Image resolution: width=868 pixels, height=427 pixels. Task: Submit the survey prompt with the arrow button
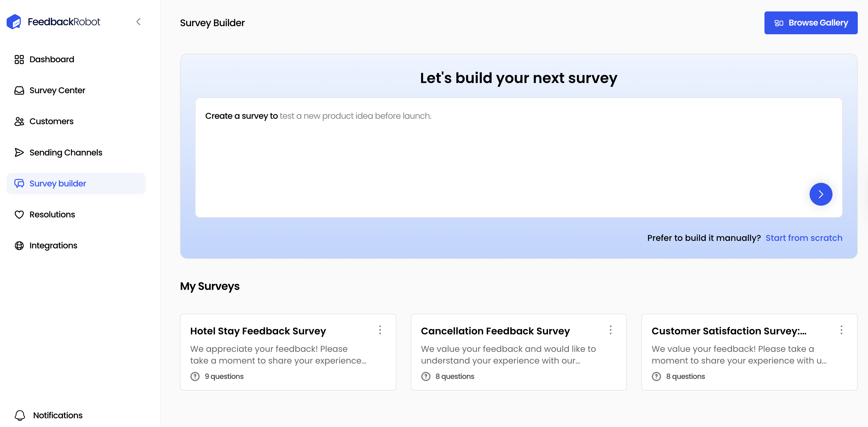tap(821, 194)
